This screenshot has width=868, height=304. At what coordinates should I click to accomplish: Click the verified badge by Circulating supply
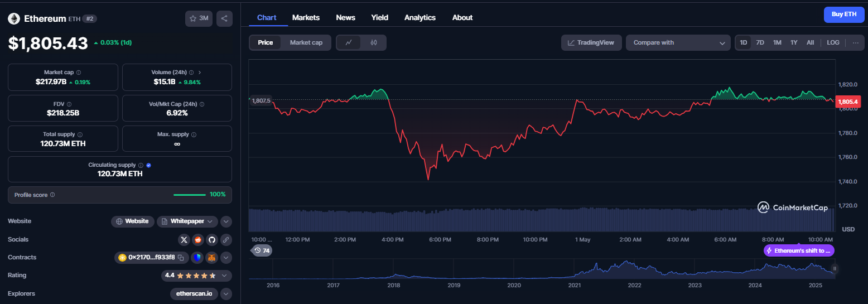pos(148,165)
